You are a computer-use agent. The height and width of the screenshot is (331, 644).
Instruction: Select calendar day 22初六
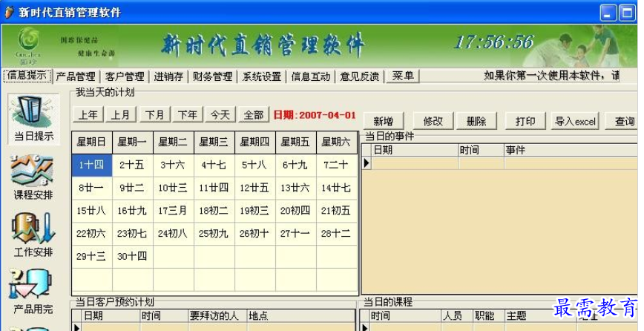(x=91, y=234)
